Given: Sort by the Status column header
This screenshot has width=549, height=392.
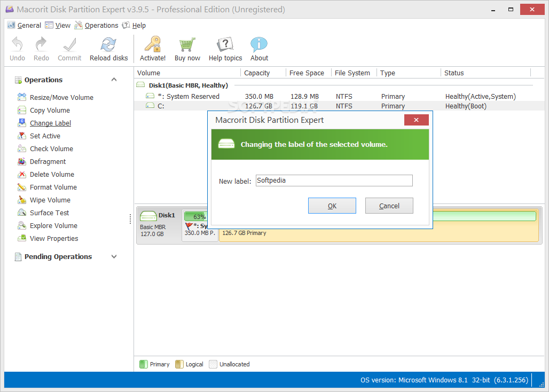Looking at the screenshot, I should point(486,73).
